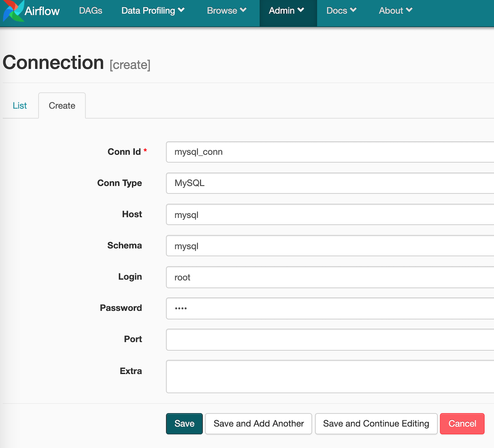
Task: Click the Host label
Action: pyautogui.click(x=132, y=214)
